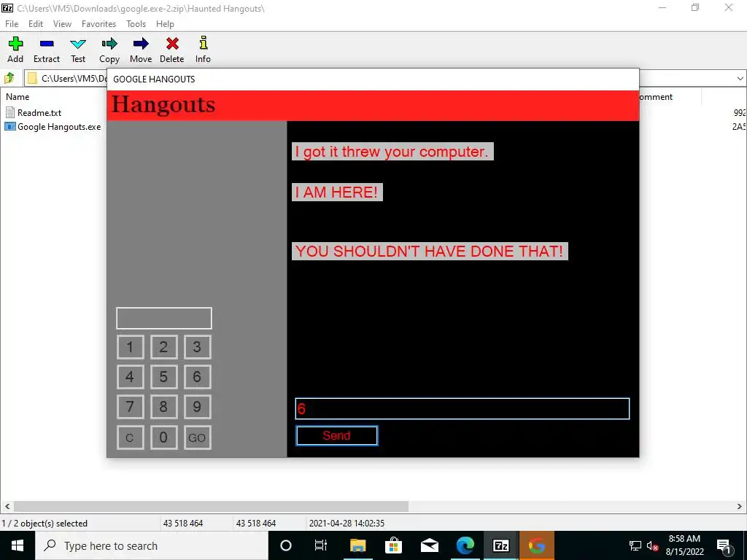Click the muted volume tray icon
The image size is (747, 560).
[653, 545]
